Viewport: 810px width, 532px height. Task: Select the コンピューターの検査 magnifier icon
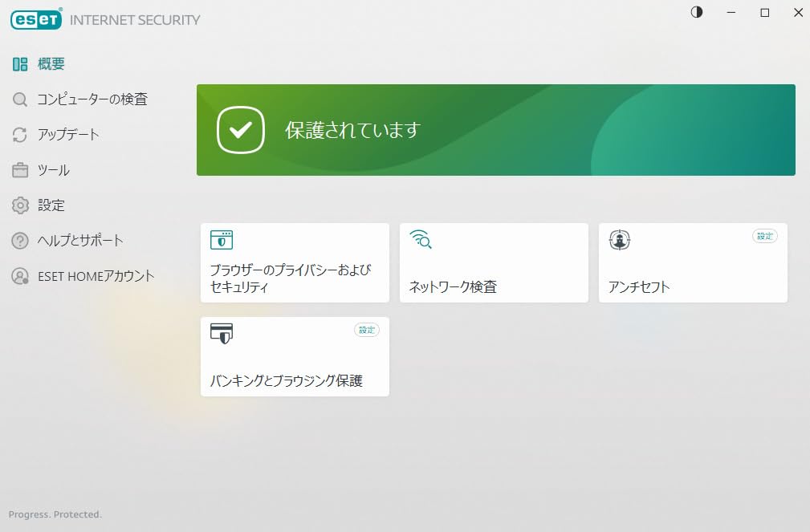(x=20, y=99)
